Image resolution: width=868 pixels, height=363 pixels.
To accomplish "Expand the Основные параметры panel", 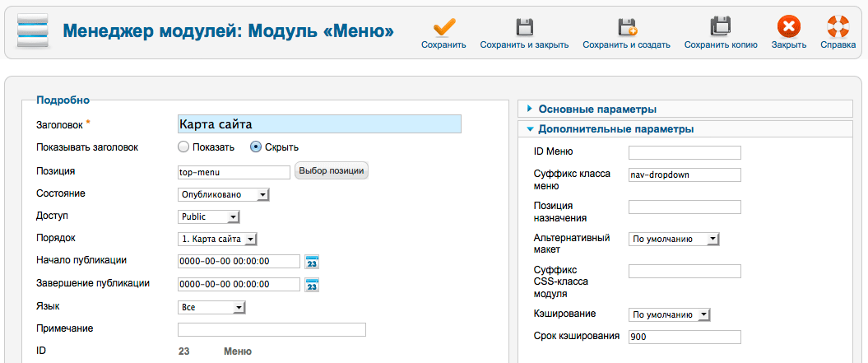I will click(597, 109).
